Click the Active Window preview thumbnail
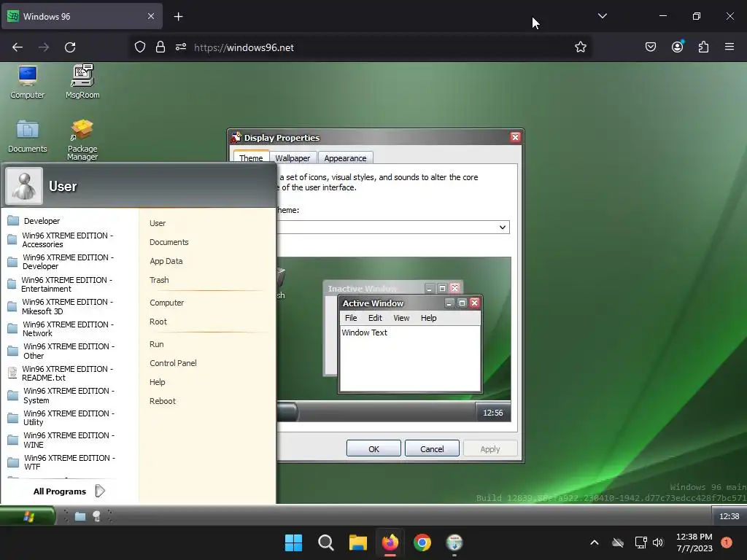 [410, 344]
